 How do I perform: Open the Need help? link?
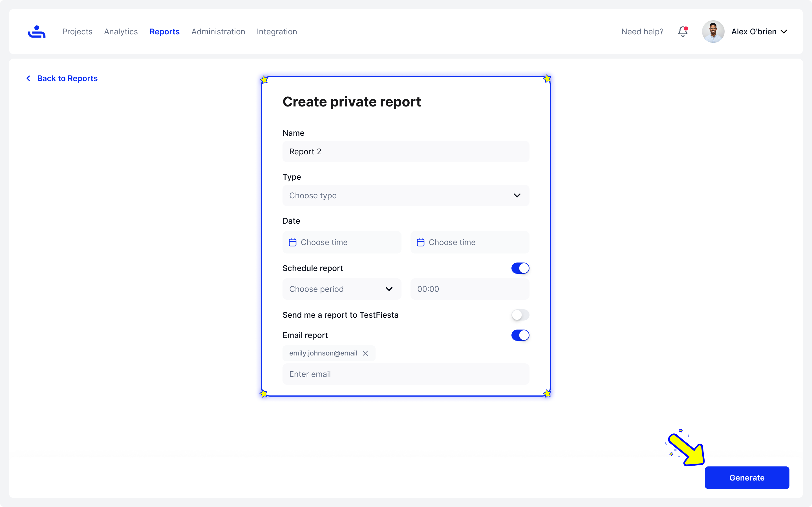[x=642, y=32]
